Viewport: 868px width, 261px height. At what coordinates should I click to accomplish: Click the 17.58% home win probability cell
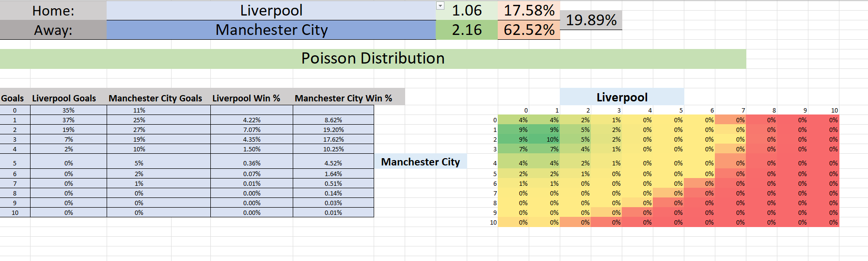(529, 10)
